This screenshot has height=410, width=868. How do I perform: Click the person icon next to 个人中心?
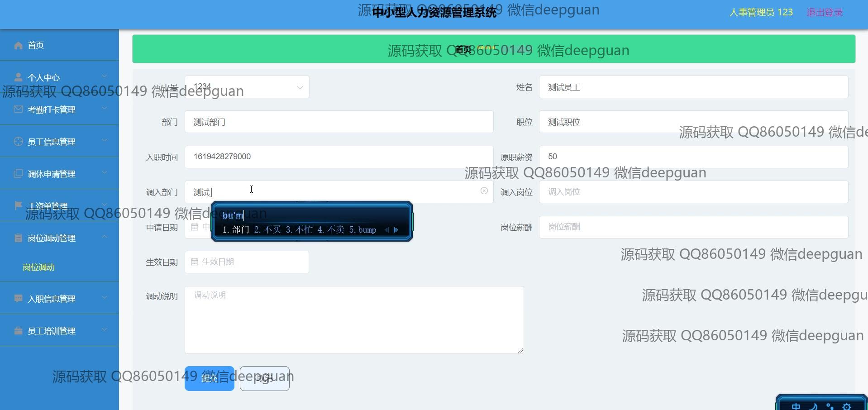[18, 77]
